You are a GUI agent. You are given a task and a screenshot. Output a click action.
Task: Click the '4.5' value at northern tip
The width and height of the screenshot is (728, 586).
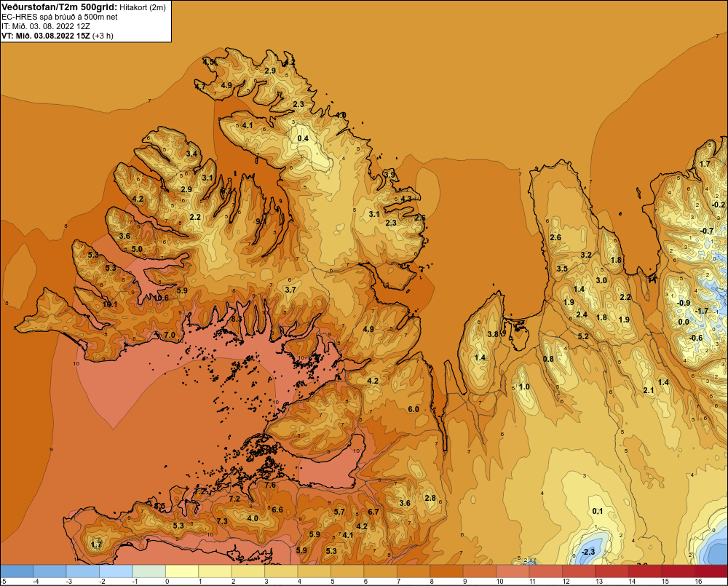tap(208, 62)
